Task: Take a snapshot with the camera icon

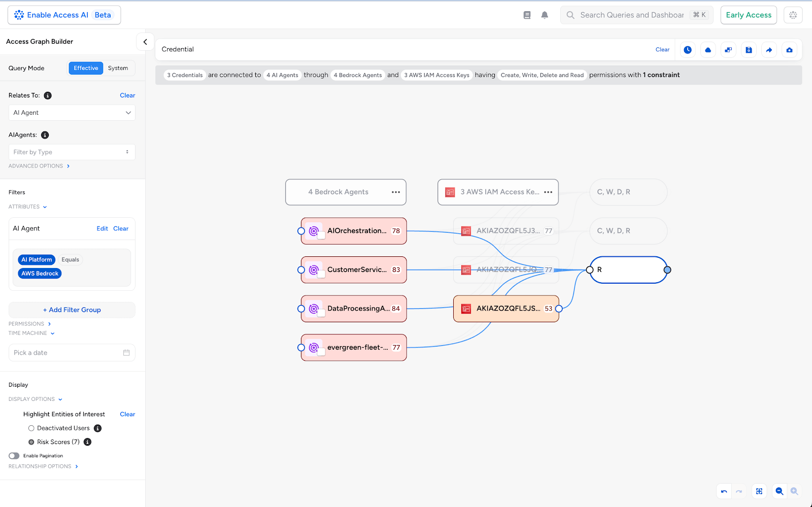Action: pos(789,50)
